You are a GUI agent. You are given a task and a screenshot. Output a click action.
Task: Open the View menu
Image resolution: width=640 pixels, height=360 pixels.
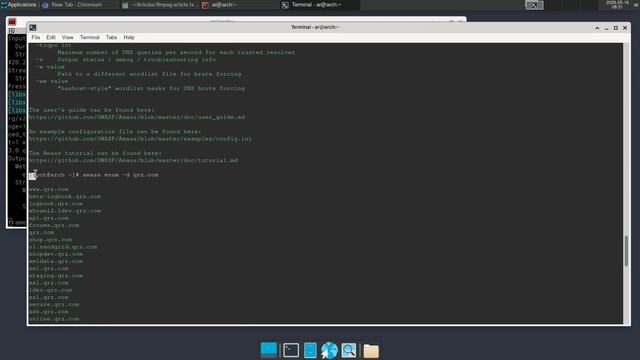click(x=67, y=37)
